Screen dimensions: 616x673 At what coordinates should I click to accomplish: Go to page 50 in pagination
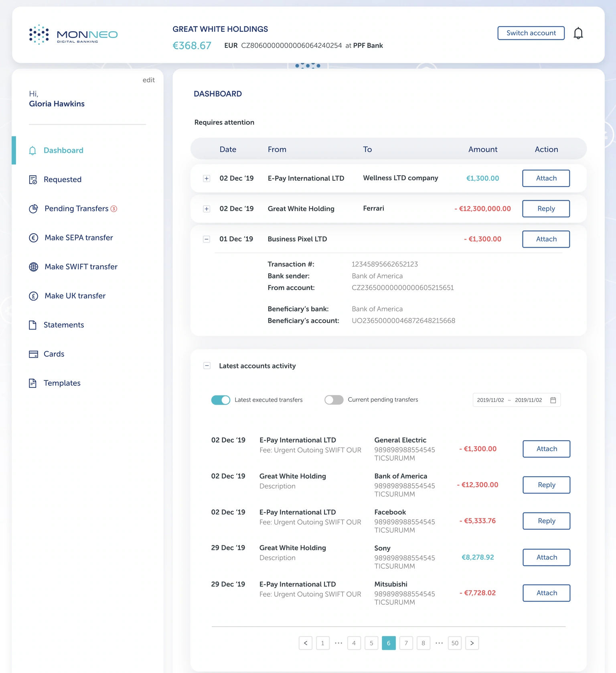pyautogui.click(x=455, y=643)
